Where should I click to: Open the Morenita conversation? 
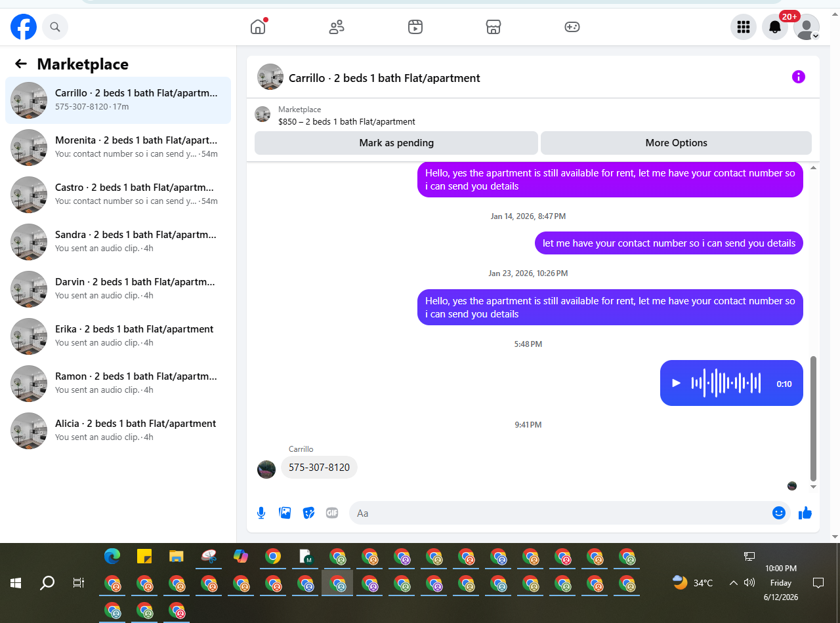[x=118, y=148]
